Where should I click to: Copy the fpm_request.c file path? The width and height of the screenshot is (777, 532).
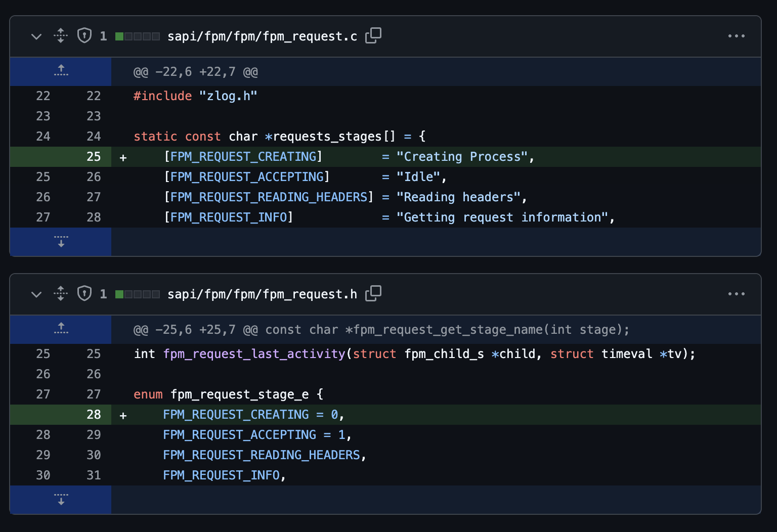[x=373, y=36]
